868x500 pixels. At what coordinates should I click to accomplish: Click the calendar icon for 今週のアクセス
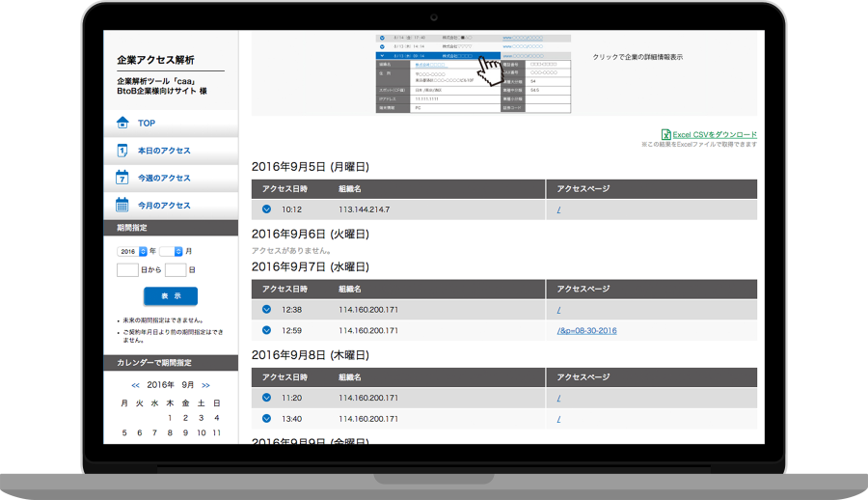122,178
